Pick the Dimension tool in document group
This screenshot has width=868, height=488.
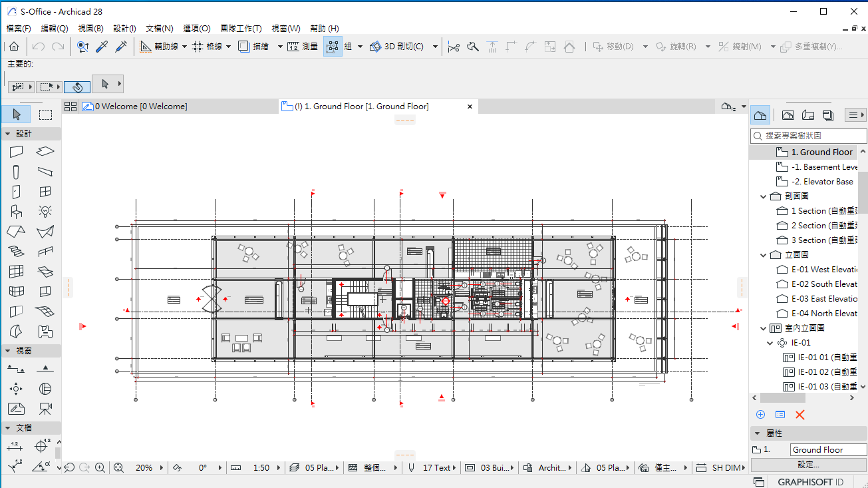click(x=16, y=445)
